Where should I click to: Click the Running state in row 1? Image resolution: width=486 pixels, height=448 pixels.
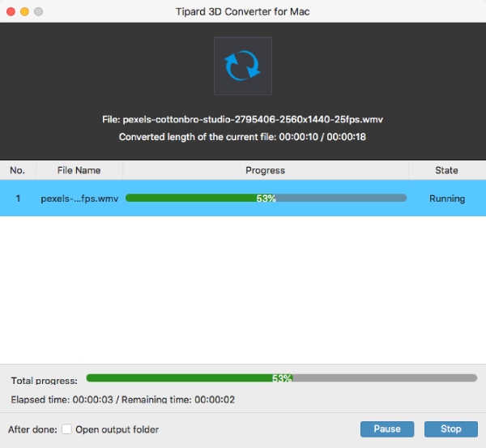coord(446,198)
